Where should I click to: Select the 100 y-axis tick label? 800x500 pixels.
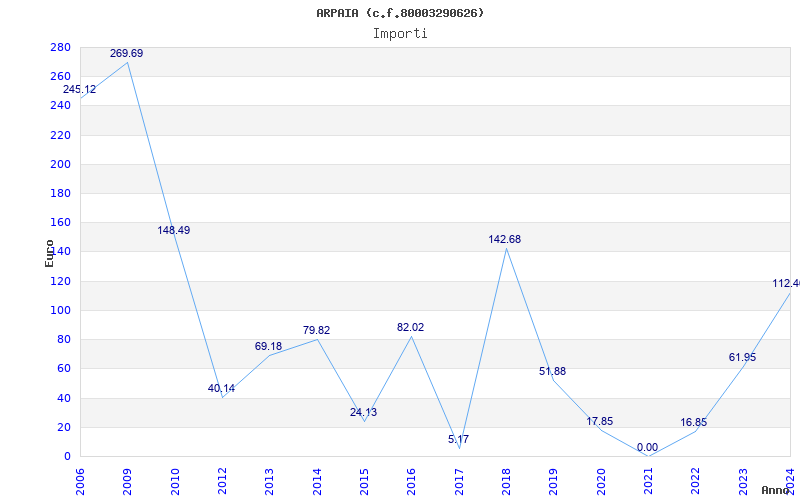60,310
